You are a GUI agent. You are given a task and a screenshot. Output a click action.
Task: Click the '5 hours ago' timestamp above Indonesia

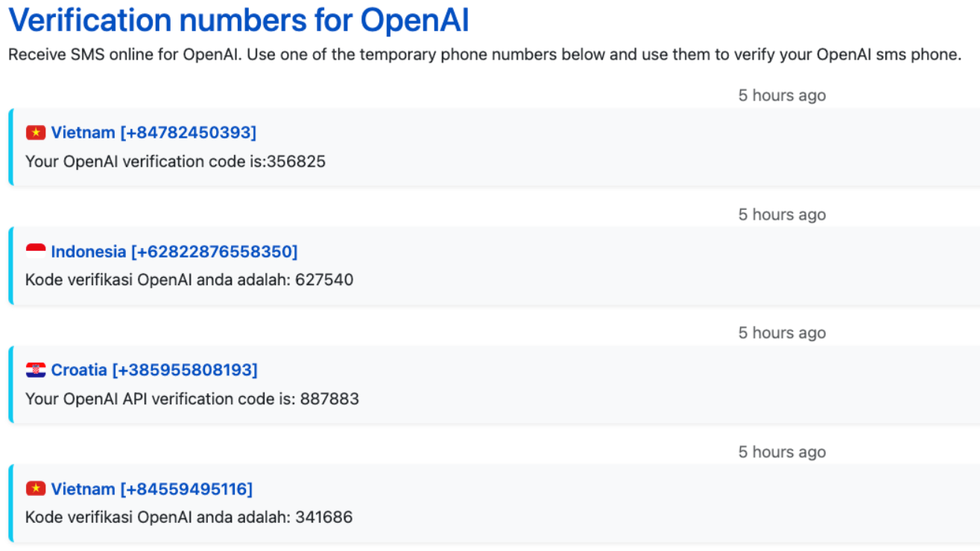coord(782,214)
